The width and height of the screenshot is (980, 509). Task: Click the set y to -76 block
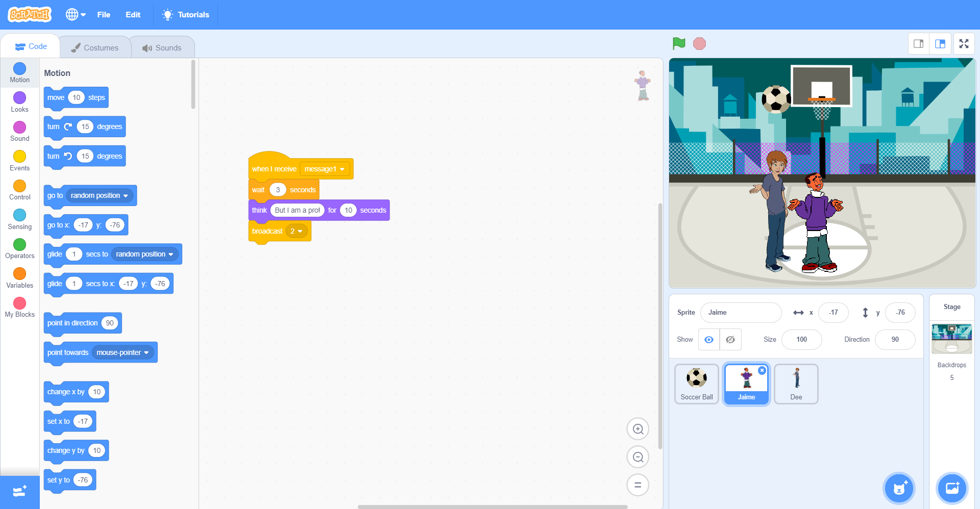coord(70,480)
